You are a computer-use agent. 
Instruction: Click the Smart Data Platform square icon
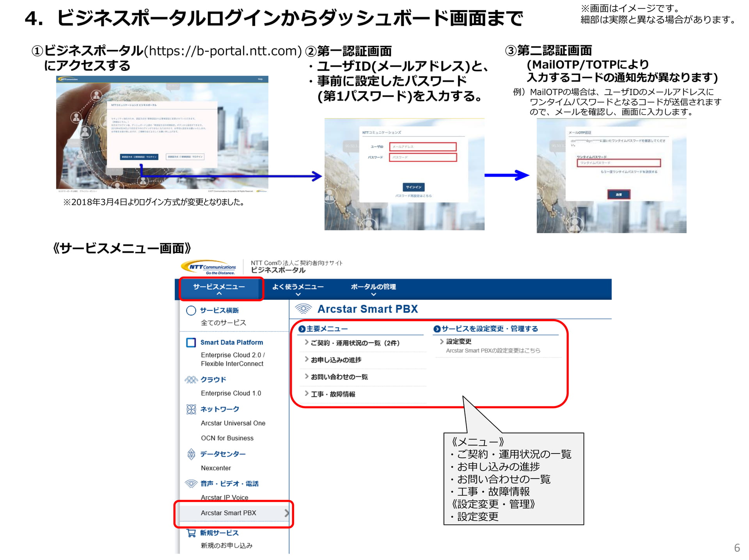[191, 342]
